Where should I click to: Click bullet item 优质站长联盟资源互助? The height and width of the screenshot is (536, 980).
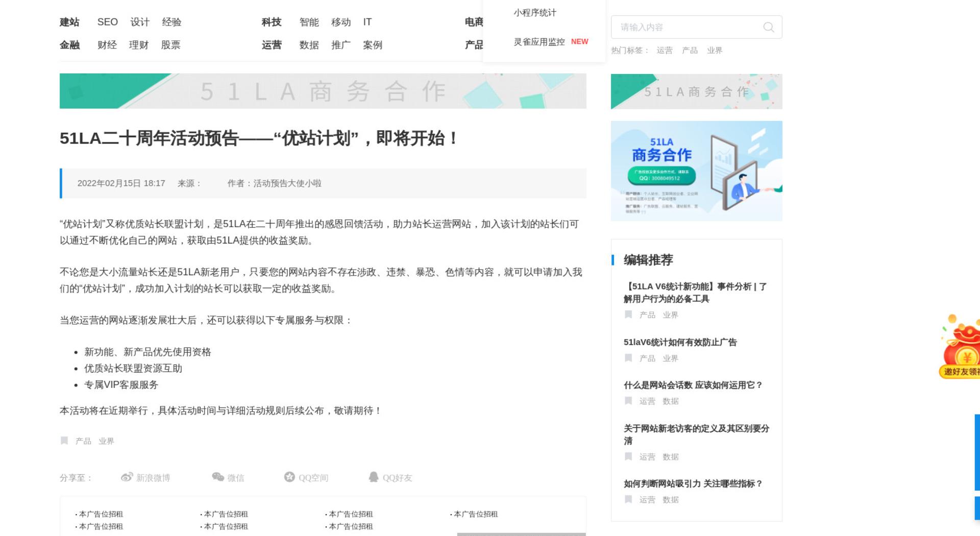(x=133, y=368)
